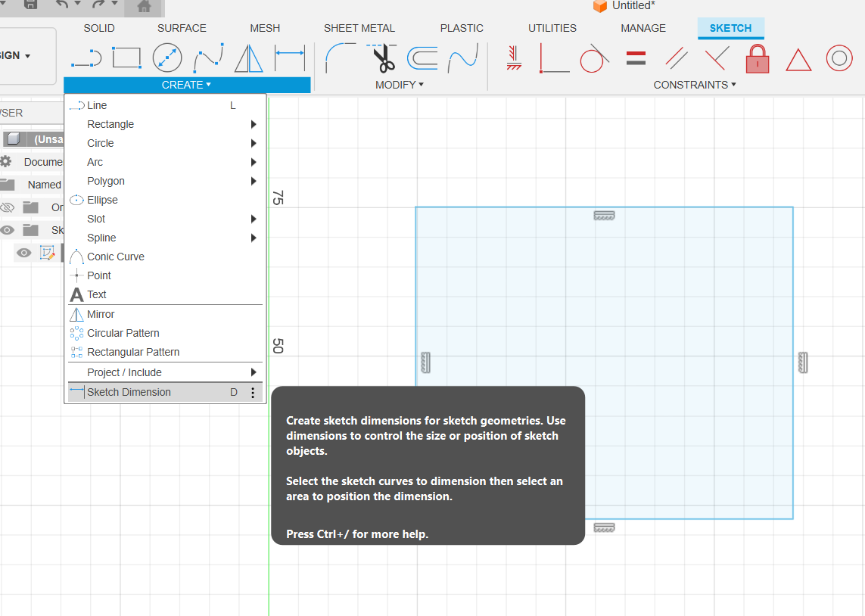The image size is (865, 616).
Task: Select the Sketch Dimension toolbar icon
Action: point(290,58)
